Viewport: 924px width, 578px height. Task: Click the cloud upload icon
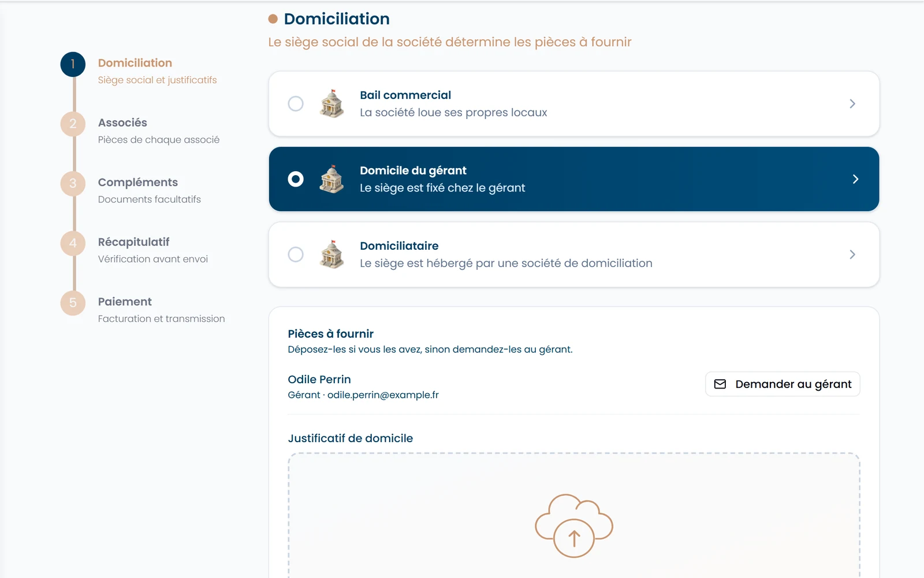(574, 525)
